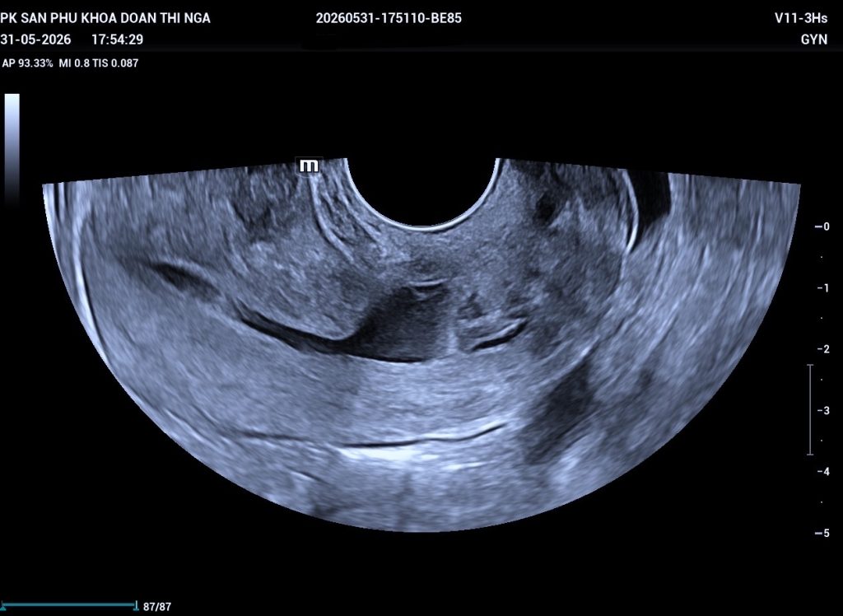Click the study ID 20260531-175110-BE85

coord(389,18)
